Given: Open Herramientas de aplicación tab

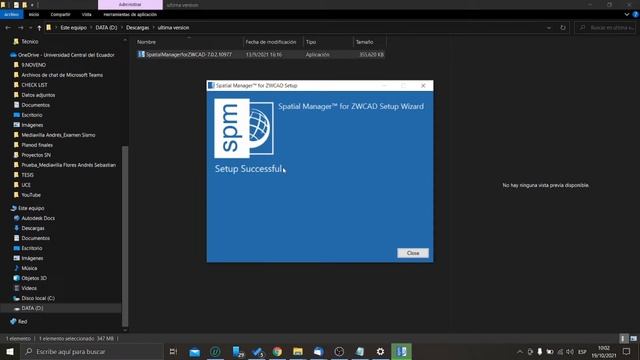Looking at the screenshot, I should point(130,14).
